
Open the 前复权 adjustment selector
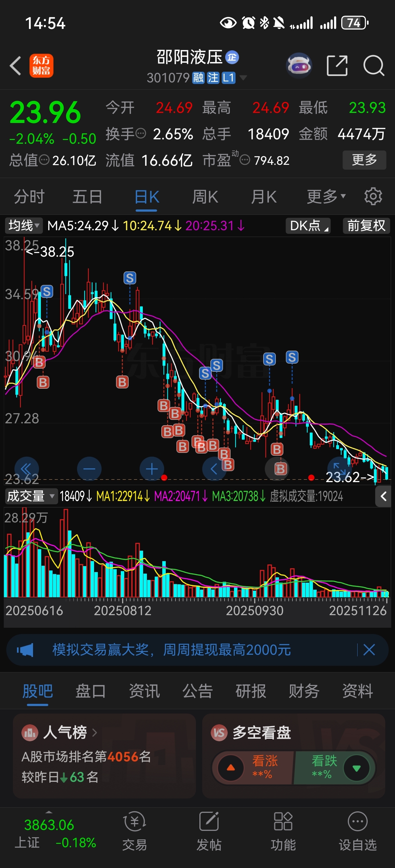pyautogui.click(x=366, y=225)
